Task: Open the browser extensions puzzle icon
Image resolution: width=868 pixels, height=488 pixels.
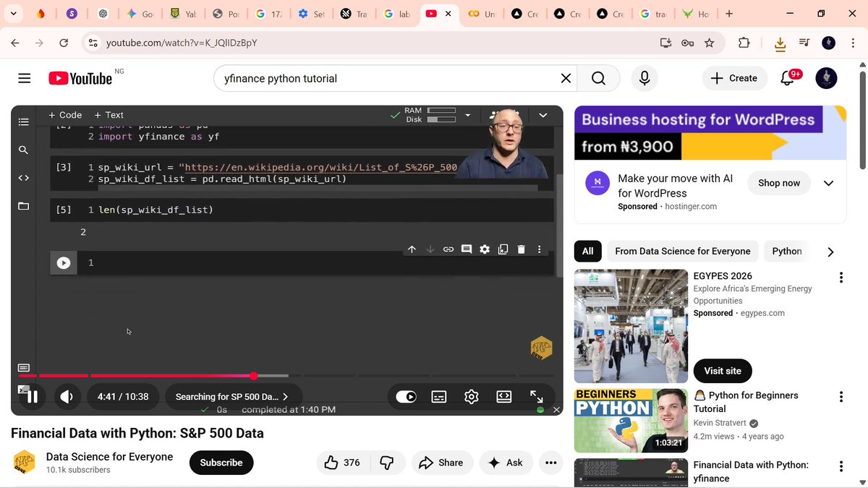Action: 744,43
